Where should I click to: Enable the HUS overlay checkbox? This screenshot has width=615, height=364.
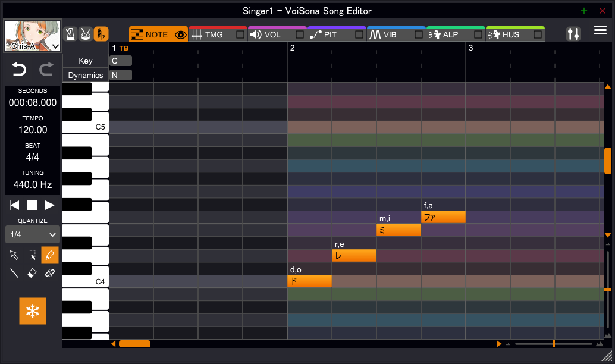(538, 34)
